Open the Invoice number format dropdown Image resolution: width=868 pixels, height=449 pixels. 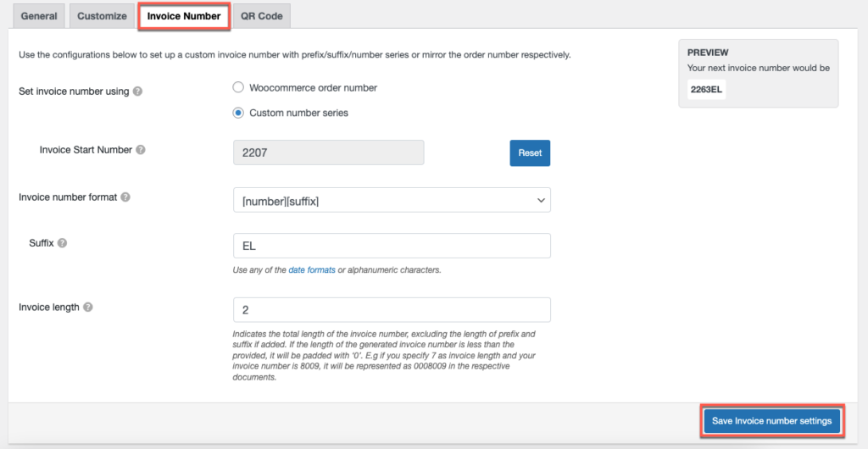[x=392, y=200]
